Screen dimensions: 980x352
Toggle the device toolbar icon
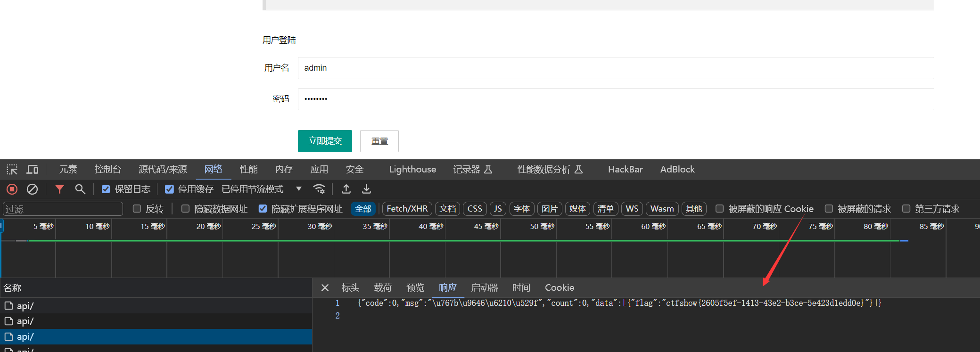click(x=33, y=170)
